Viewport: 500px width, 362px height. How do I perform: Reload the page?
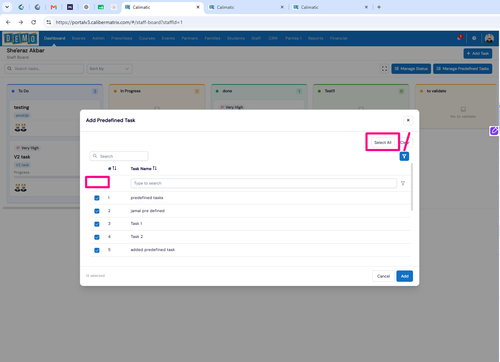coord(33,22)
